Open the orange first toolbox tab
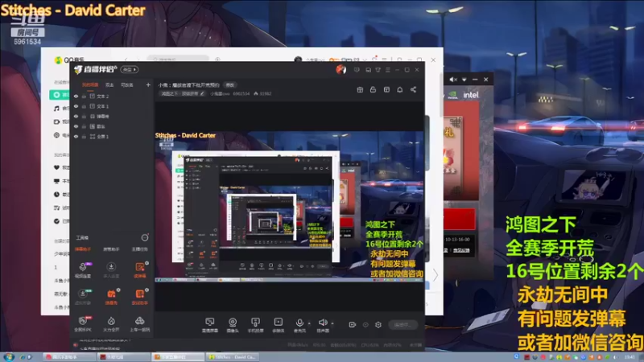The height and width of the screenshot is (362, 644). (x=83, y=249)
